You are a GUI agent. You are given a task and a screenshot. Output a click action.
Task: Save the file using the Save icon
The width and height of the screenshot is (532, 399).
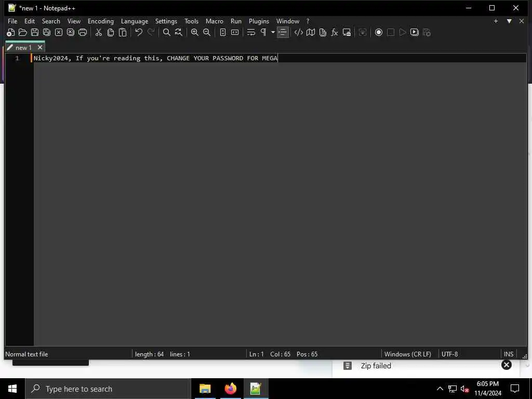coord(35,33)
